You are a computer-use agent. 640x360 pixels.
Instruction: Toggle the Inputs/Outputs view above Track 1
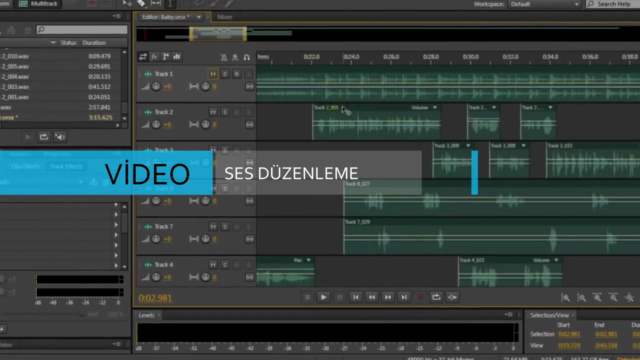(x=143, y=57)
